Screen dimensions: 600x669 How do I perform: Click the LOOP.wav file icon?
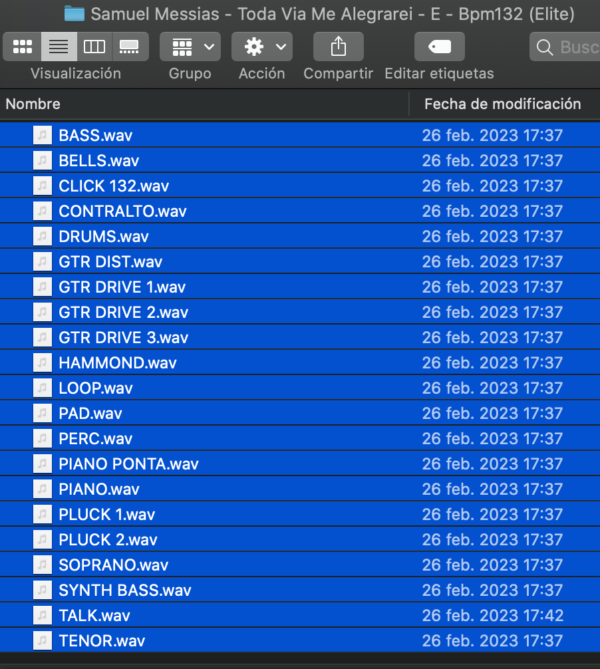point(42,388)
